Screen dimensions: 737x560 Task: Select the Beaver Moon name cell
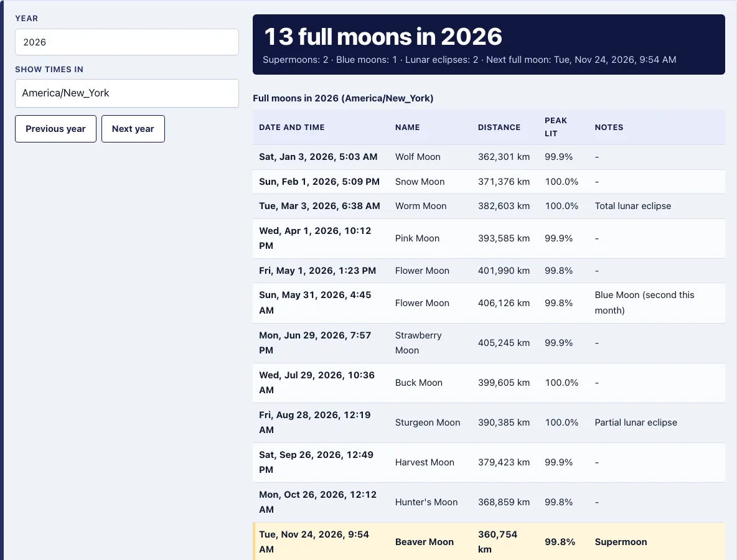(425, 542)
